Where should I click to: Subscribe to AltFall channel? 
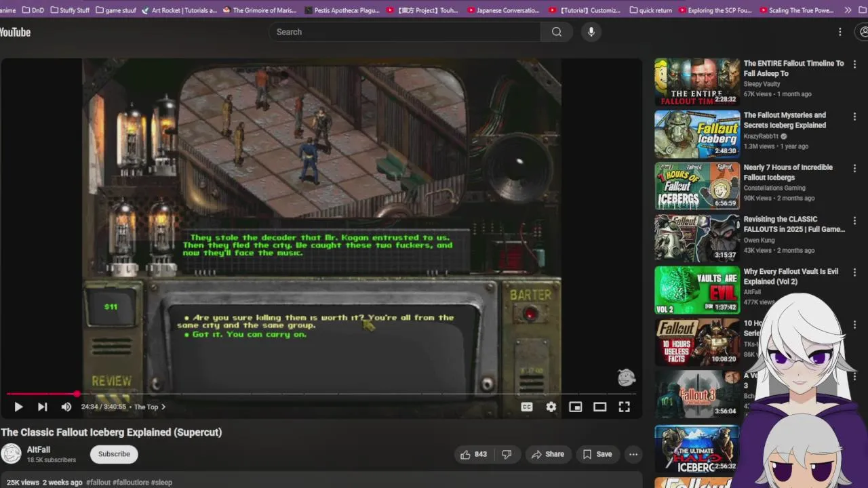click(x=114, y=454)
